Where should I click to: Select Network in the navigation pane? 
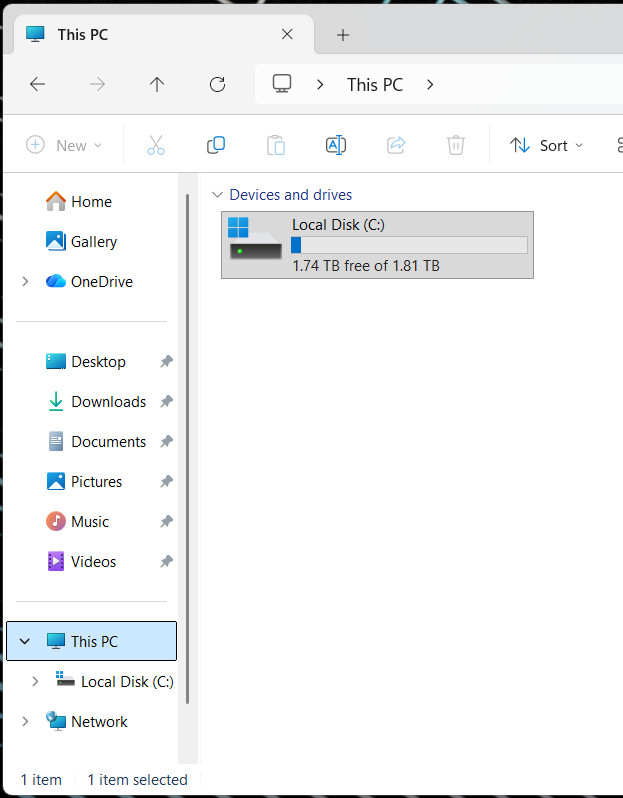click(87, 722)
